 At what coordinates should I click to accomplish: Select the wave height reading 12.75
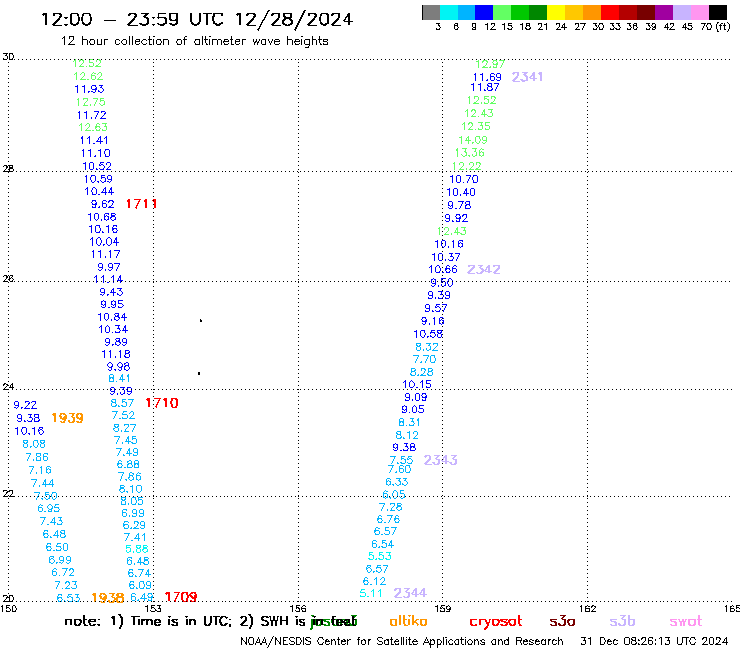click(x=91, y=102)
